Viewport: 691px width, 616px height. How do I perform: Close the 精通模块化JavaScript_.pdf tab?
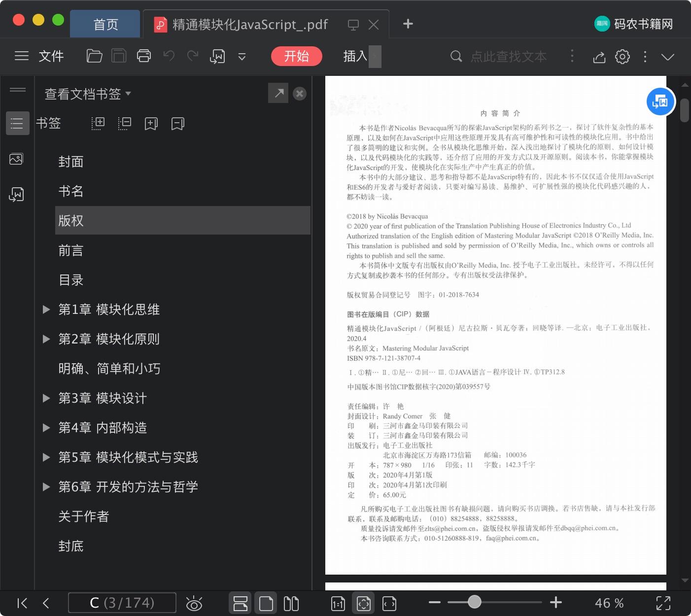(374, 25)
